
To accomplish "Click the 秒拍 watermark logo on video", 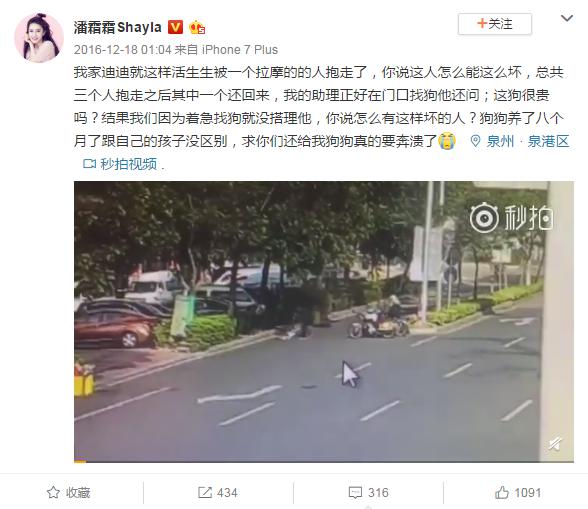I will 512,218.
